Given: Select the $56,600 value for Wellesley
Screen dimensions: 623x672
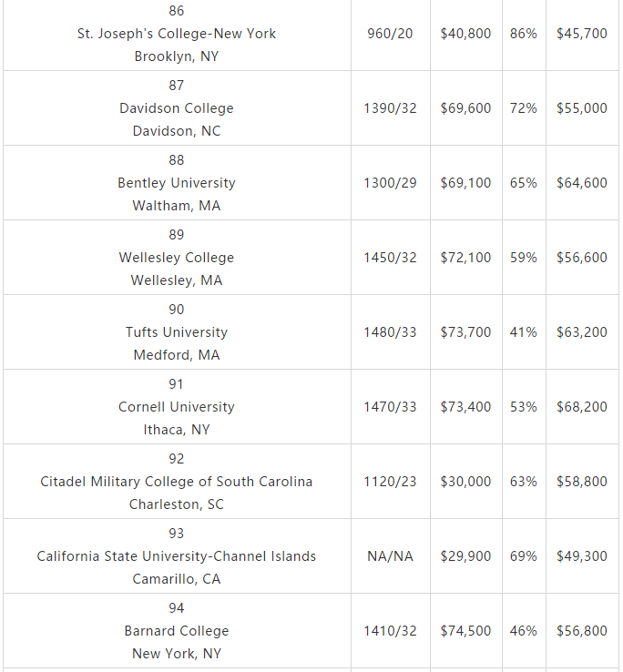Looking at the screenshot, I should pos(582,257).
